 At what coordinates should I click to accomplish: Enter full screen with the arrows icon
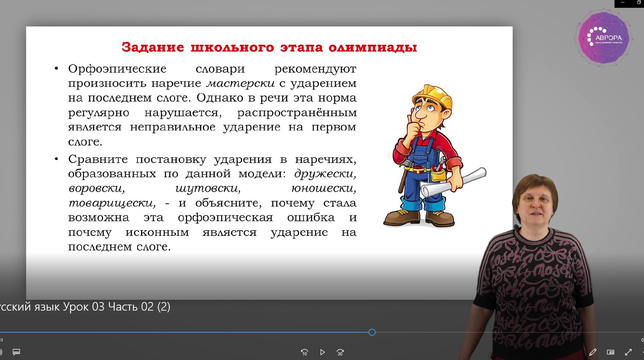coord(628,352)
